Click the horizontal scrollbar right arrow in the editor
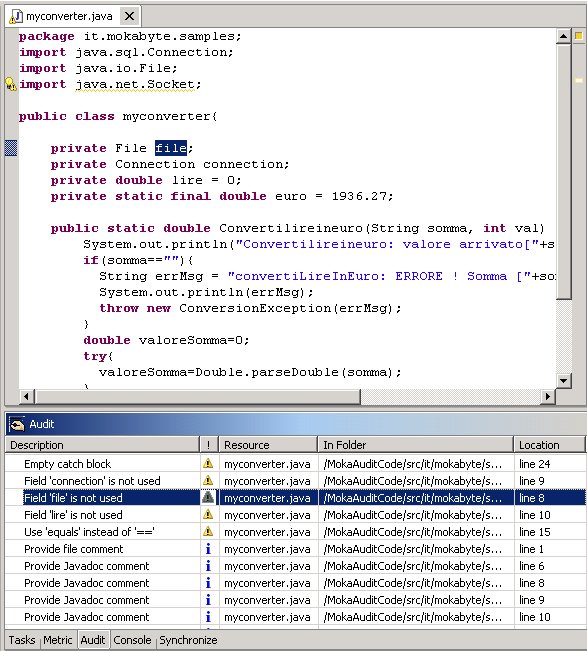 tap(548, 396)
